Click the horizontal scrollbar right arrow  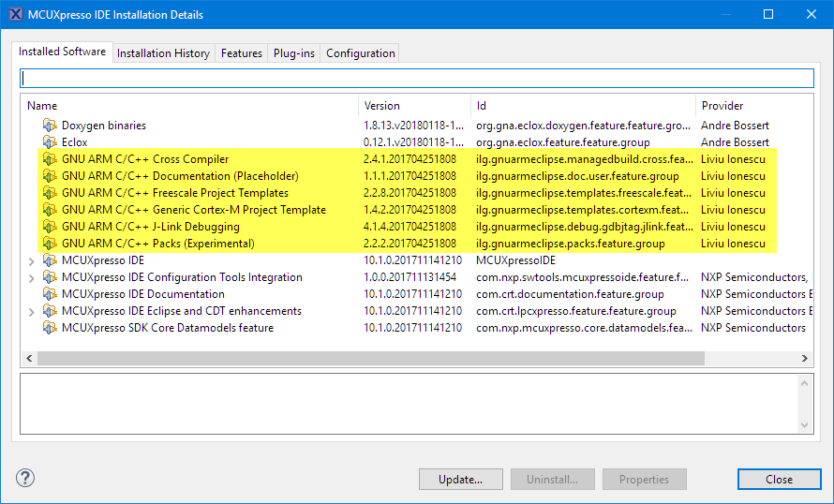click(x=805, y=359)
